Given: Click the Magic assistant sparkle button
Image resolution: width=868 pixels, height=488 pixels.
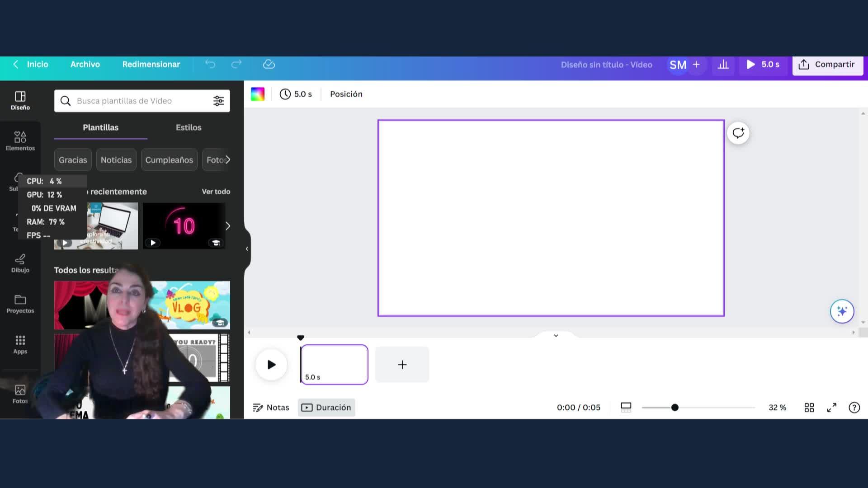Looking at the screenshot, I should point(842,311).
